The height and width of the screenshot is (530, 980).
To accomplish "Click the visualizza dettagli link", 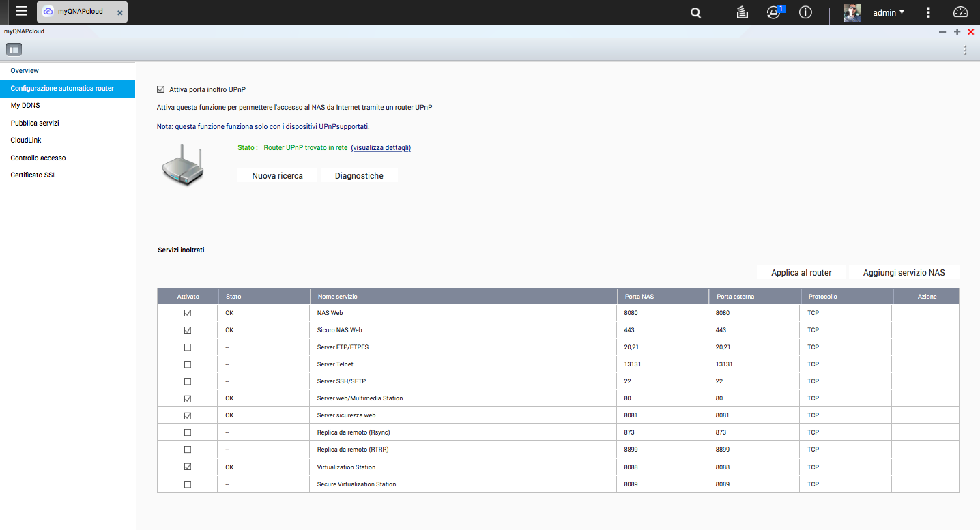I will tap(381, 147).
